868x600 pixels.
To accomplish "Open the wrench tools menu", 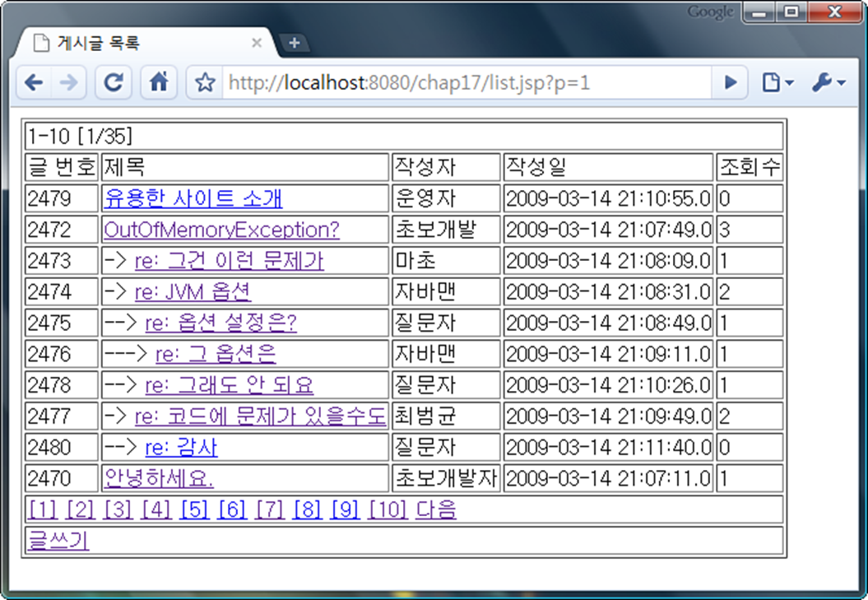I will click(x=829, y=82).
